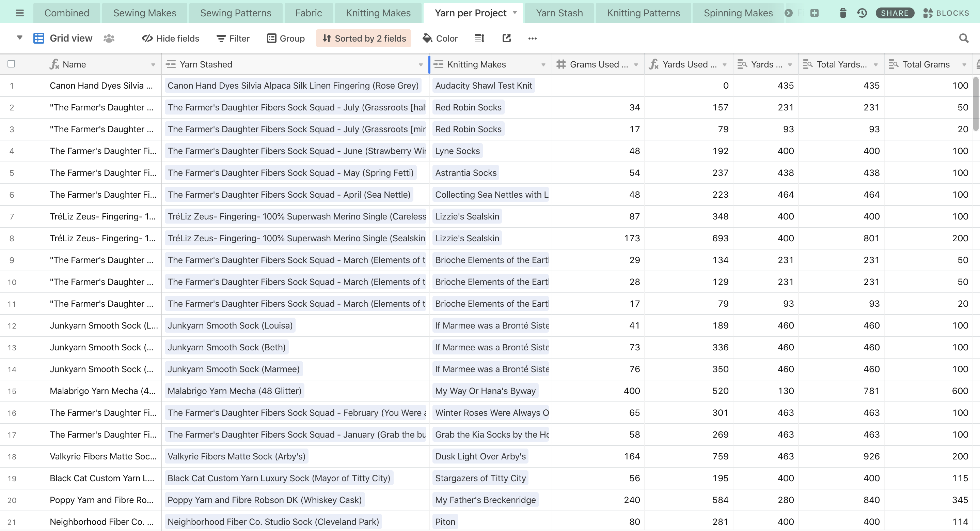
Task: Select Yards Used cell 759
Action: [689, 456]
